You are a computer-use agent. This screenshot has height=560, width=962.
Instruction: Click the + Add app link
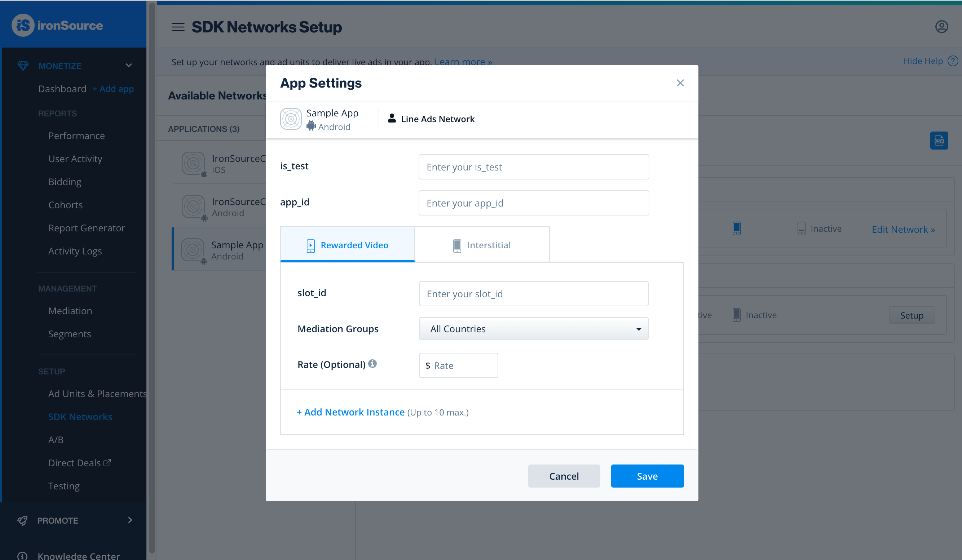(113, 89)
